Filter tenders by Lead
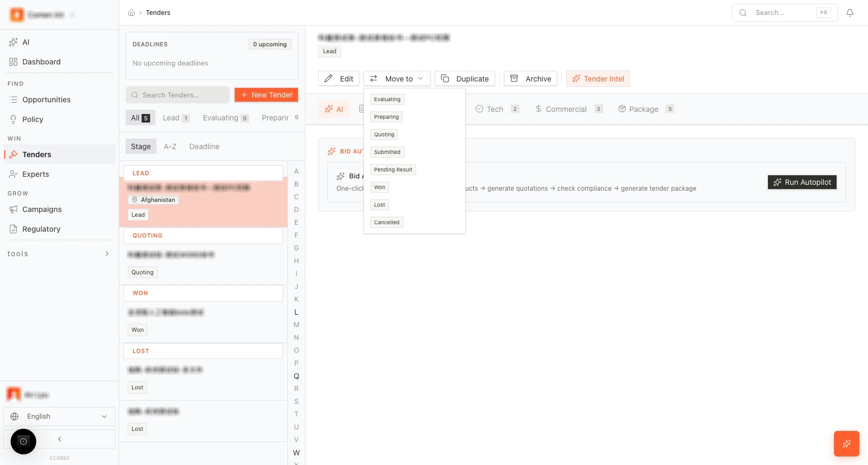868x465 pixels. pos(176,118)
